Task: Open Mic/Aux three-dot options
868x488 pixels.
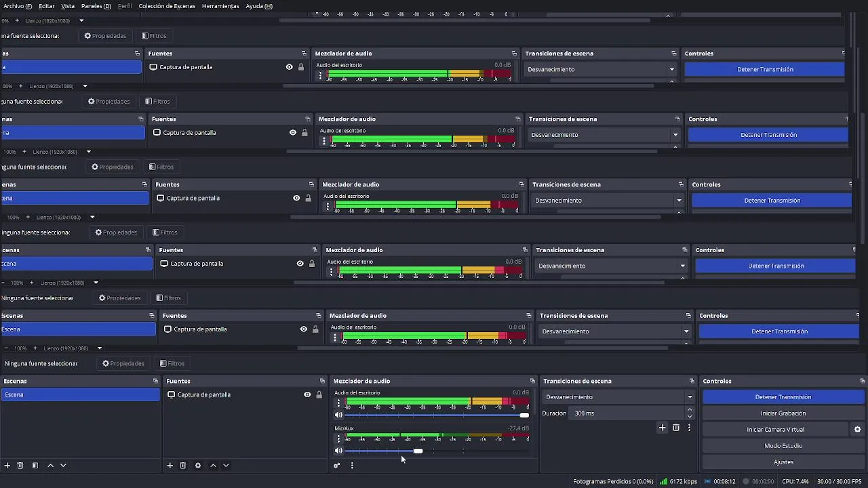Action: [338, 439]
